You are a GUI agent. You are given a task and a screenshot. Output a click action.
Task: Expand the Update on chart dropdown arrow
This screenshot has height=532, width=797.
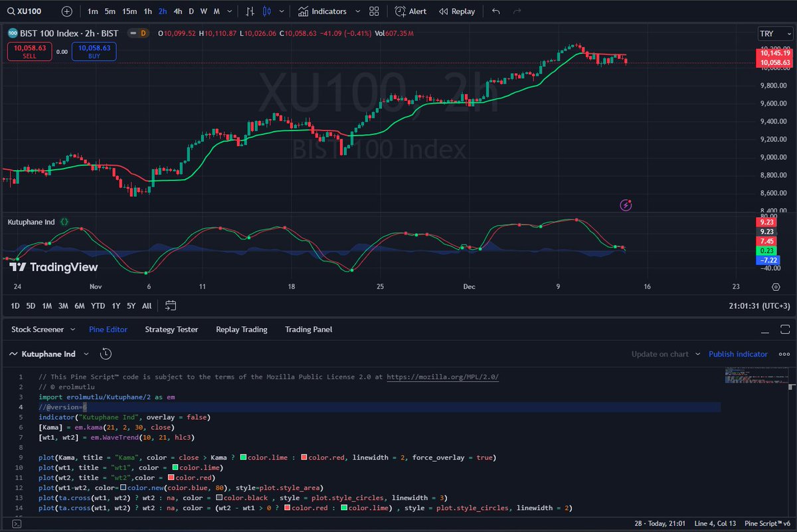click(697, 354)
